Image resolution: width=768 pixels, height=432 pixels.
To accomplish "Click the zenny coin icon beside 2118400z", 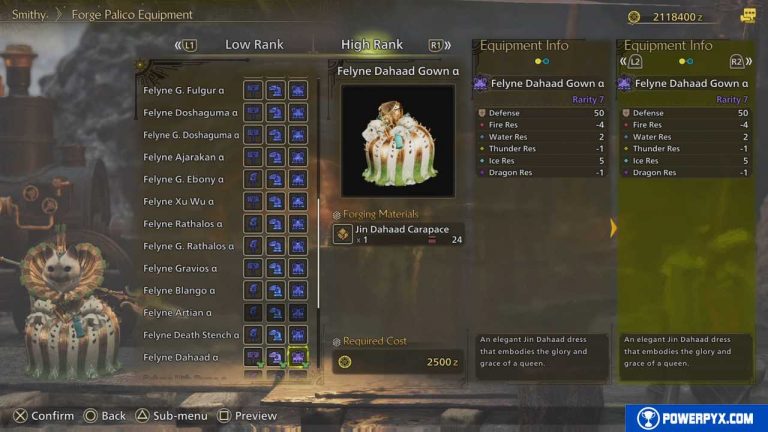I will pyautogui.click(x=634, y=17).
